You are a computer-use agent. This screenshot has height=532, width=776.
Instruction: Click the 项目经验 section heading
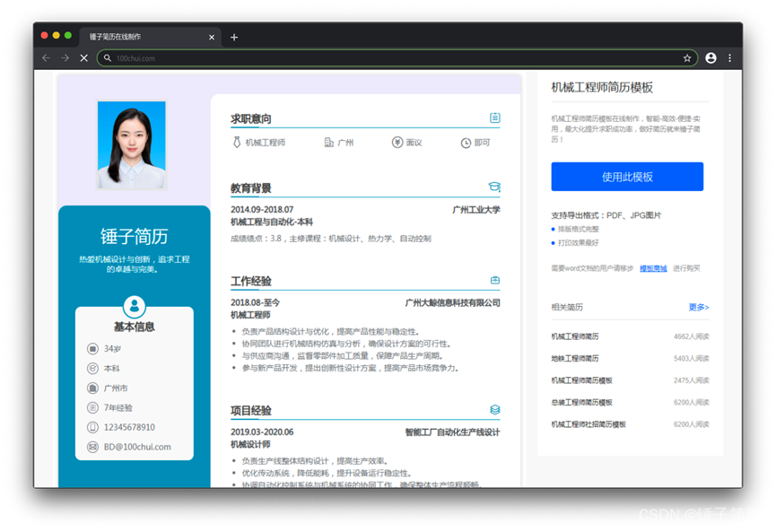251,411
